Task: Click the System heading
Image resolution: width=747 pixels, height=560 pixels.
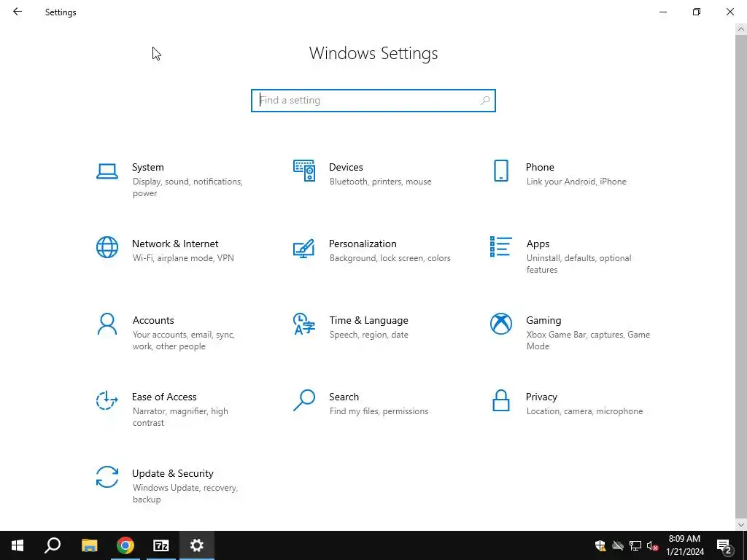Action: pyautogui.click(x=147, y=167)
